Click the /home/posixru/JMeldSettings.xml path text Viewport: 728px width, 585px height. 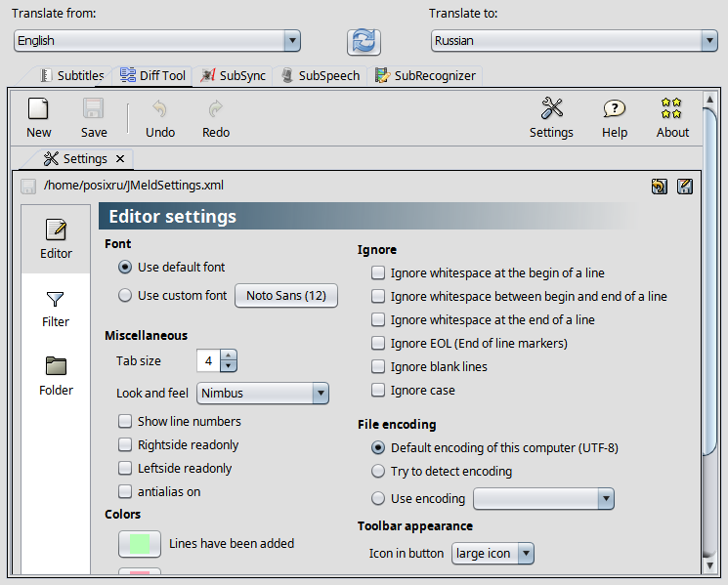click(x=134, y=186)
